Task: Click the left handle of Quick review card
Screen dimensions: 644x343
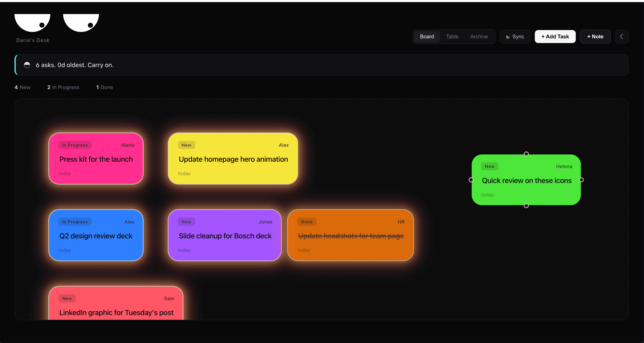Action: (x=471, y=180)
